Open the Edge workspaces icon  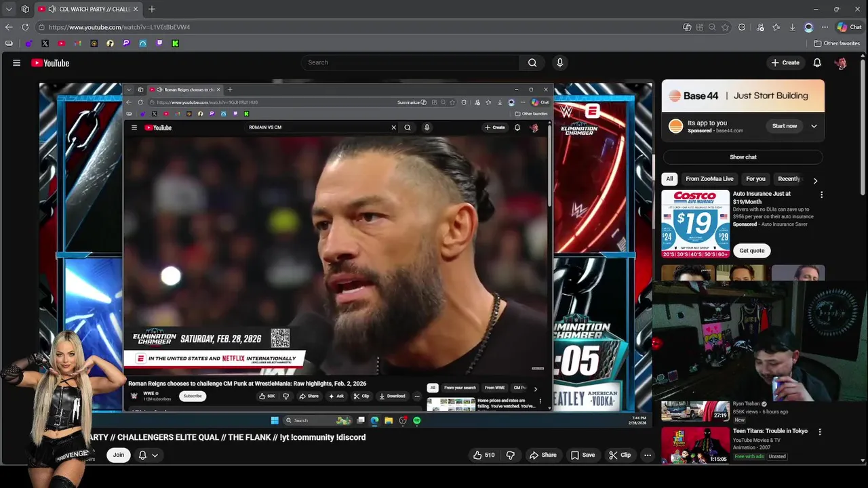(x=25, y=9)
